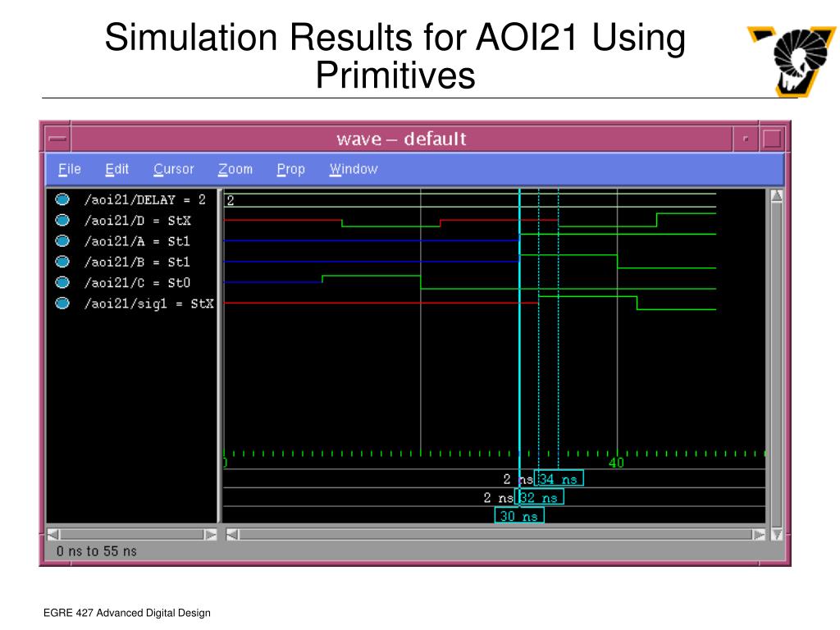Screen dimensions: 840x630
Task: Select the /aoi21/B signal circle icon
Action: coord(62,262)
